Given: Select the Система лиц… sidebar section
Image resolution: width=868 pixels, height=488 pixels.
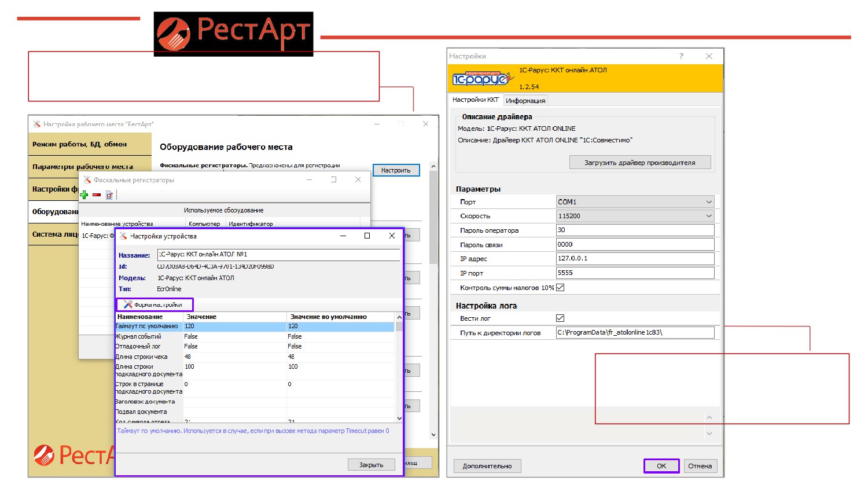Looking at the screenshot, I should [x=54, y=234].
